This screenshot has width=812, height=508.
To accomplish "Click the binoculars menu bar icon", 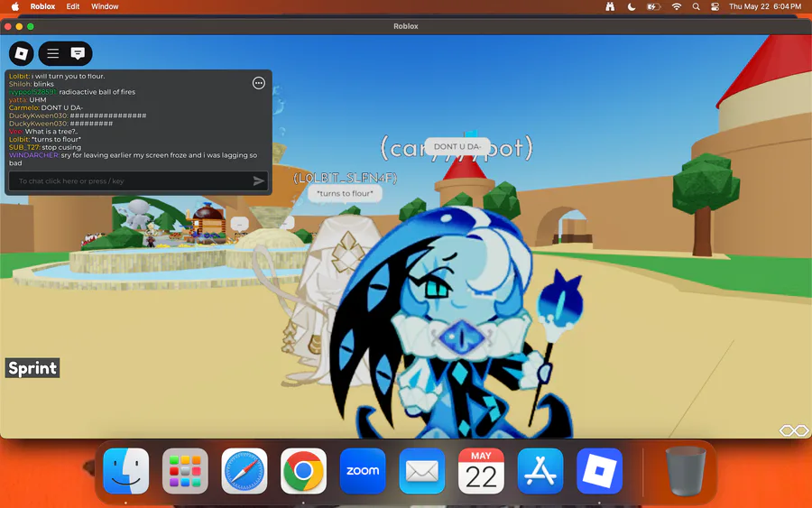I will click(x=610, y=6).
